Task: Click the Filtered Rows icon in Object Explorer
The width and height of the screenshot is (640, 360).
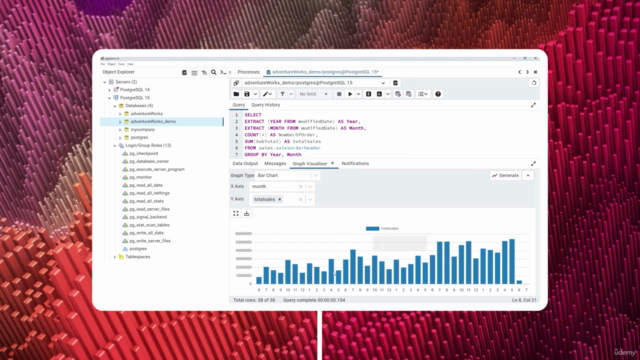Action: 204,72
